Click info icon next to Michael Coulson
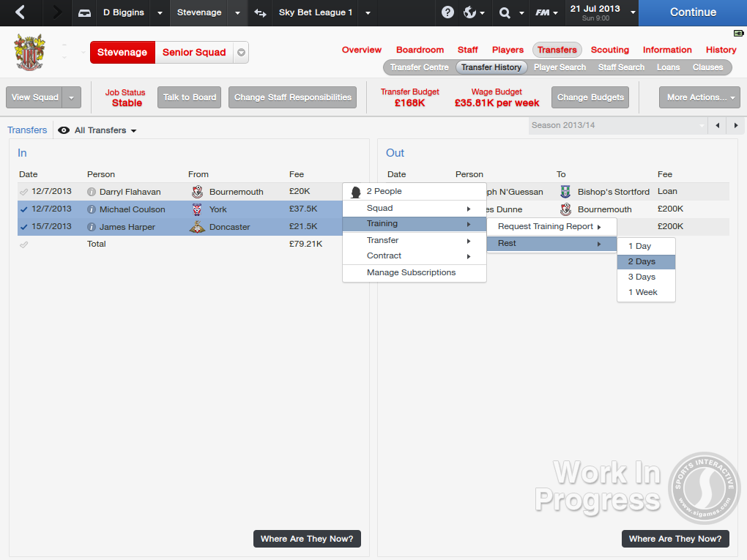747x560 pixels. [92, 209]
